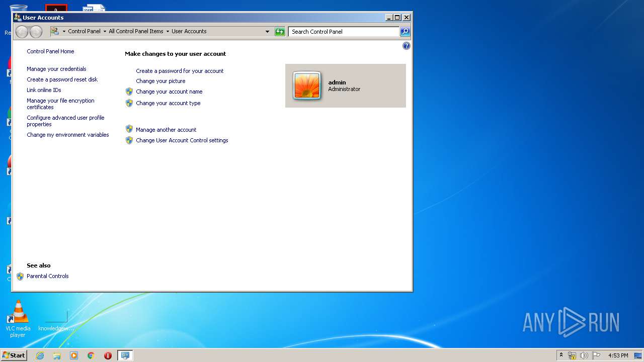The height and width of the screenshot is (362, 644).
Task: Expand dropdown arrow after All Control Panel Items
Action: click(168, 31)
